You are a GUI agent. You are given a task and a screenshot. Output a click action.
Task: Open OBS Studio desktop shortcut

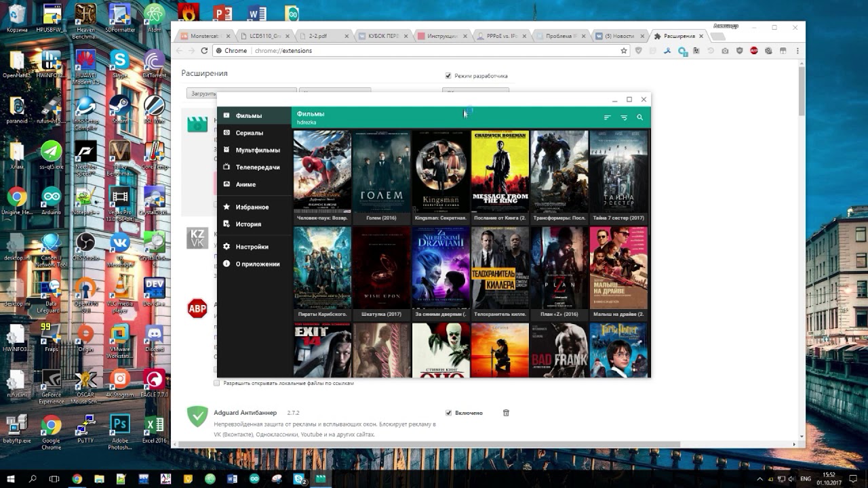coord(85,246)
